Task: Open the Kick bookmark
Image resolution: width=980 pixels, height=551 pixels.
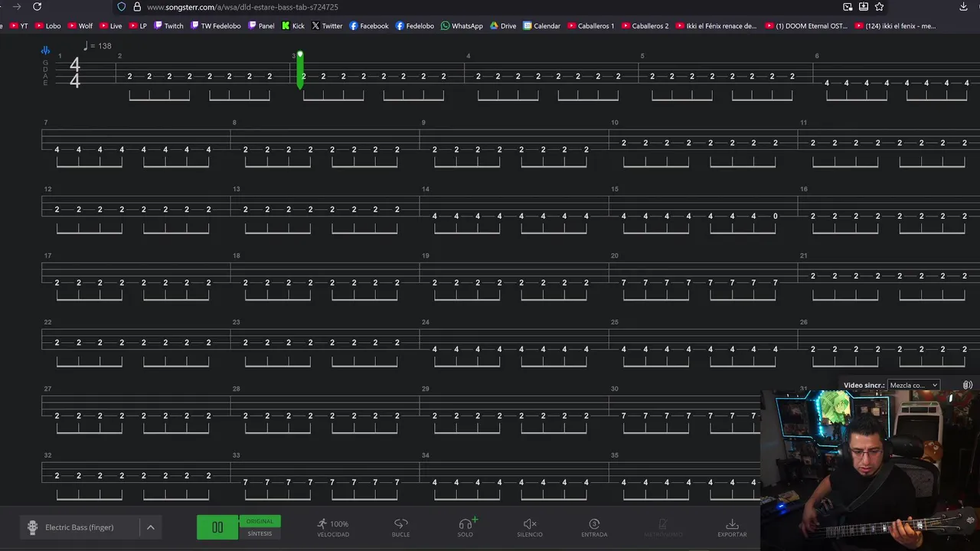Action: [x=293, y=26]
